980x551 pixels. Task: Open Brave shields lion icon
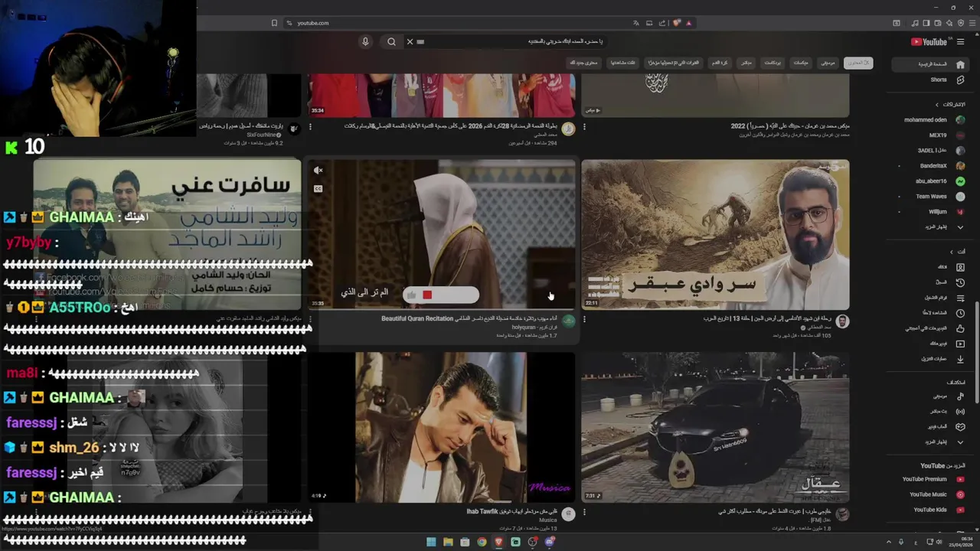(x=677, y=23)
